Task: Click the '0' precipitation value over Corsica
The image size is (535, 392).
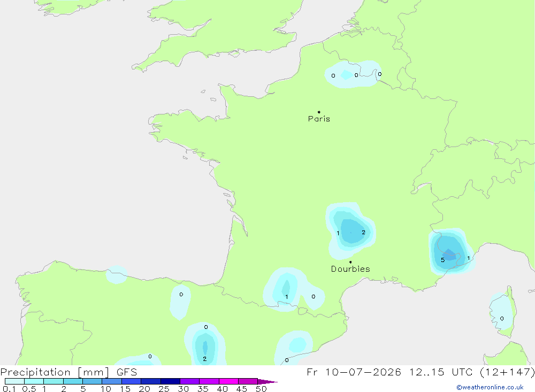Action: [x=502, y=319]
